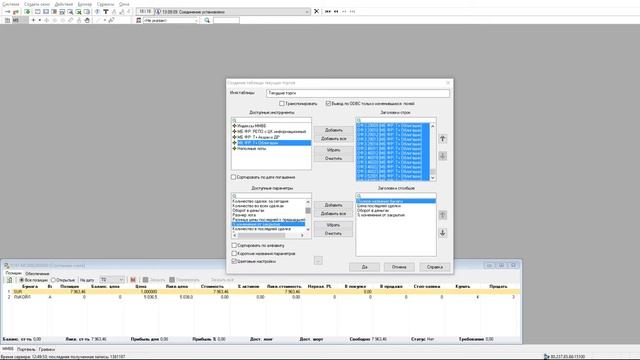Toggle the Транспонировать checkbox
This screenshot has width=640, height=360.
pos(282,104)
